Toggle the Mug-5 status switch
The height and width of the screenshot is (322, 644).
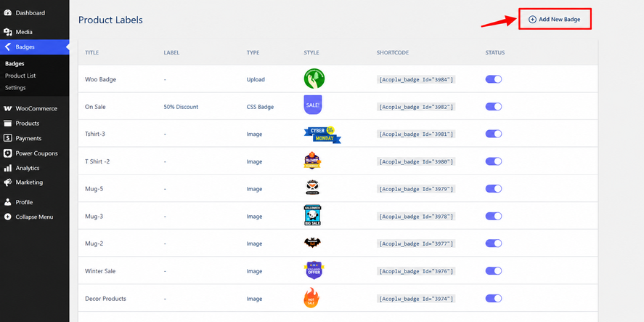point(494,189)
